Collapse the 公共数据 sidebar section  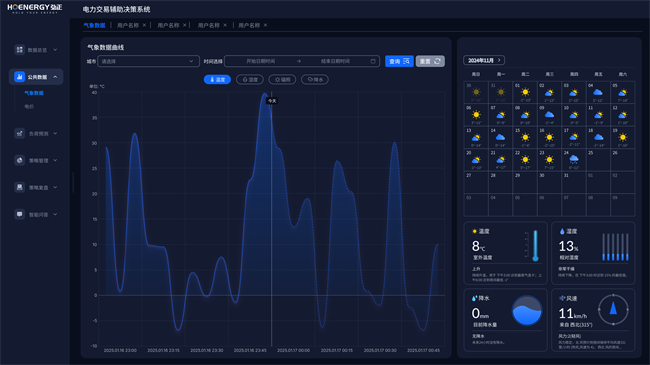click(55, 77)
